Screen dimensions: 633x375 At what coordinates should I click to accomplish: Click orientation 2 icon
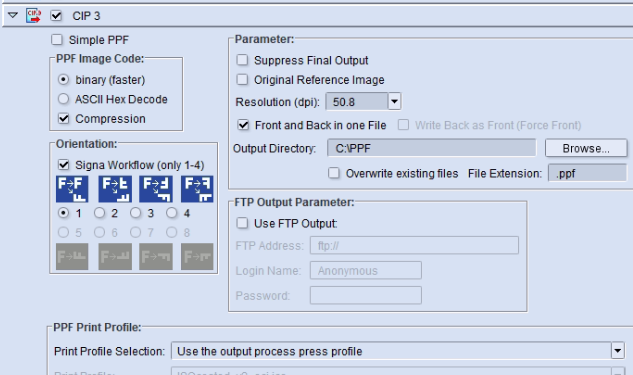click(x=115, y=189)
